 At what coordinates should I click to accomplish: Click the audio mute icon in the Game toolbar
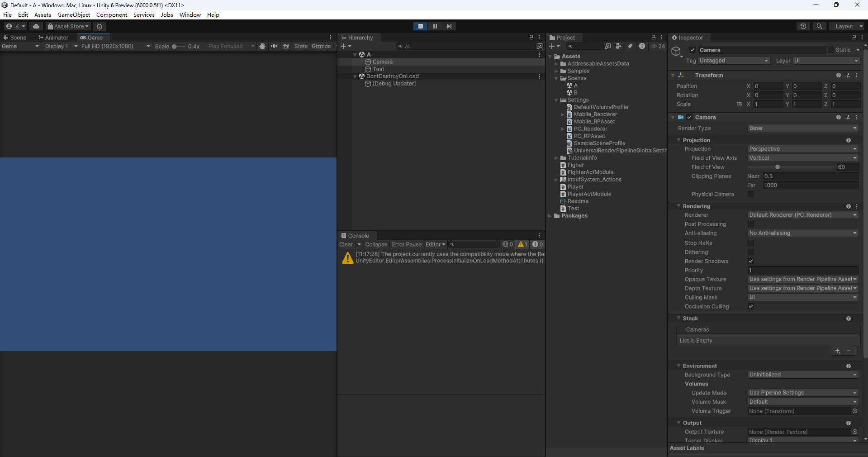pyautogui.click(x=274, y=46)
